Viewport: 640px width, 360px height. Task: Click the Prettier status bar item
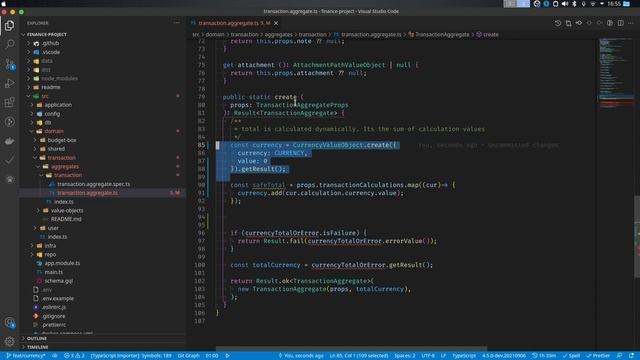click(598, 356)
